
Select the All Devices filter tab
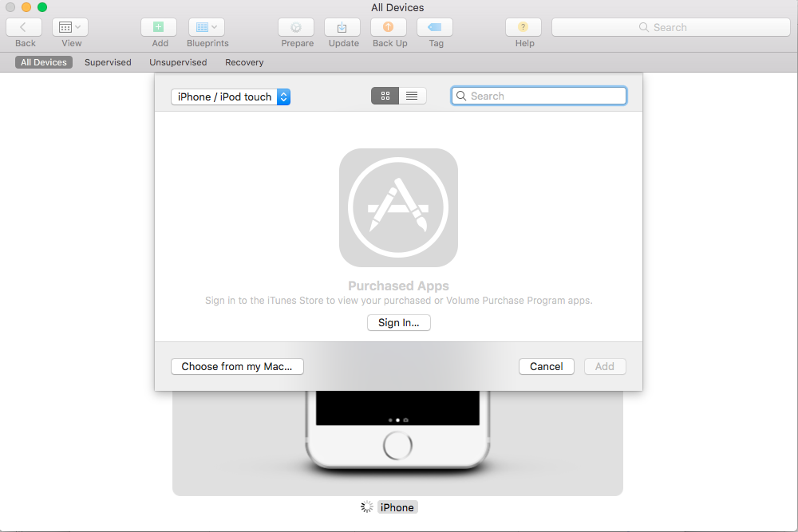coord(44,62)
